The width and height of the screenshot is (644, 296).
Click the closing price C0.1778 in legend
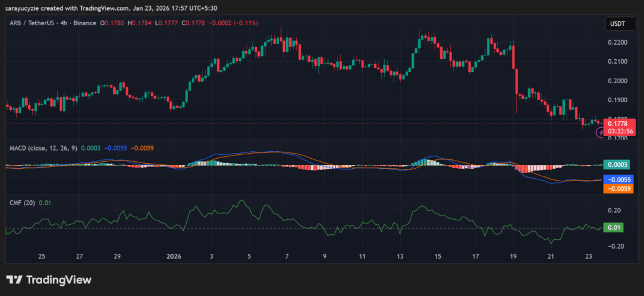point(192,23)
